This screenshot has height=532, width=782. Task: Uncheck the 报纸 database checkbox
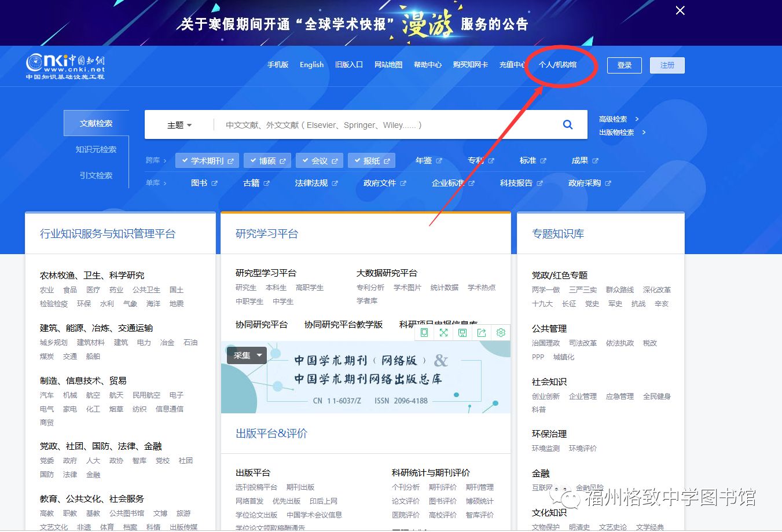357,160
